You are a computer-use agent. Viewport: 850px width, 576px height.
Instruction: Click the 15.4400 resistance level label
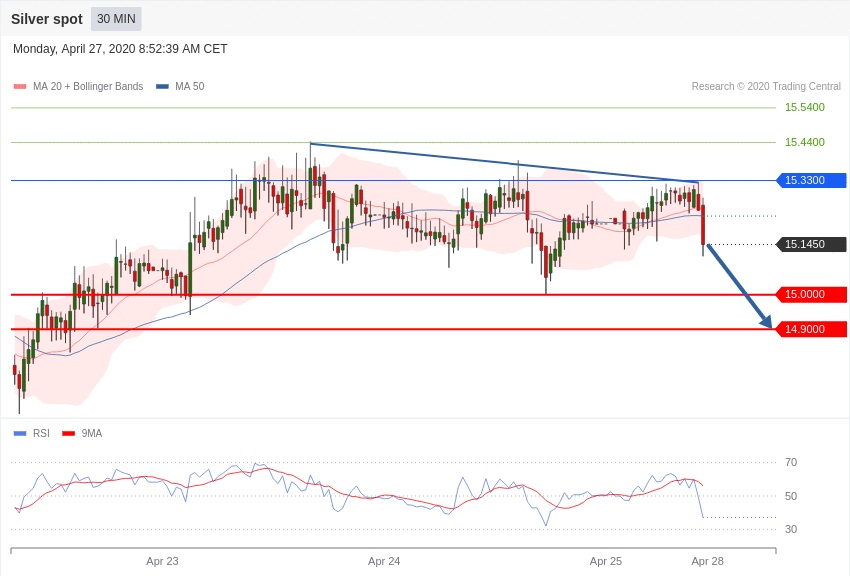point(804,142)
